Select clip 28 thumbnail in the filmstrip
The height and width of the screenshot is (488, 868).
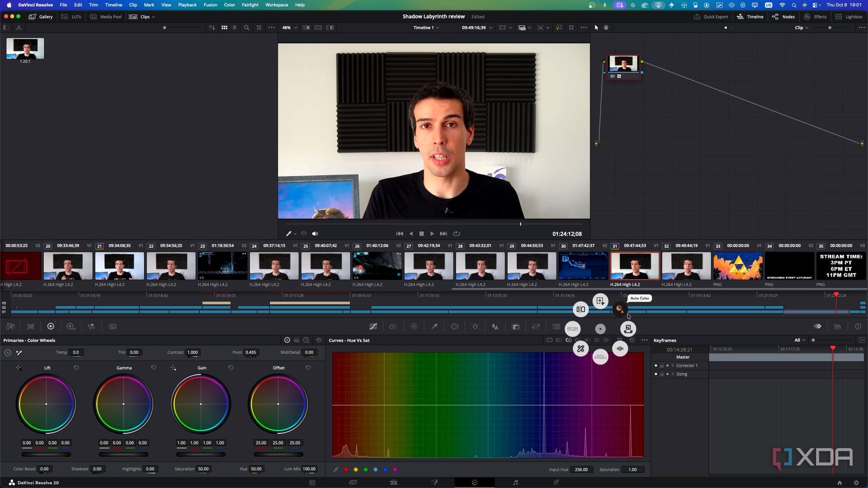click(480, 266)
